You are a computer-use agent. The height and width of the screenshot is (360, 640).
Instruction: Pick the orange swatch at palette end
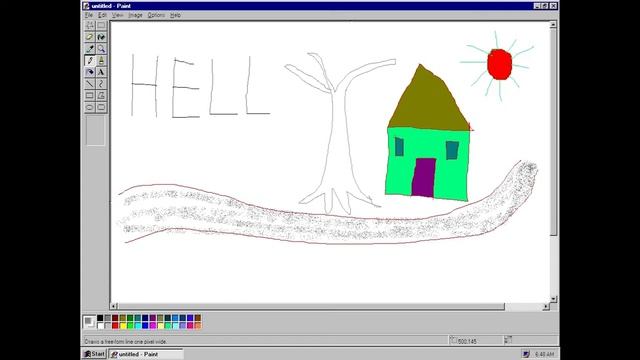198,326
